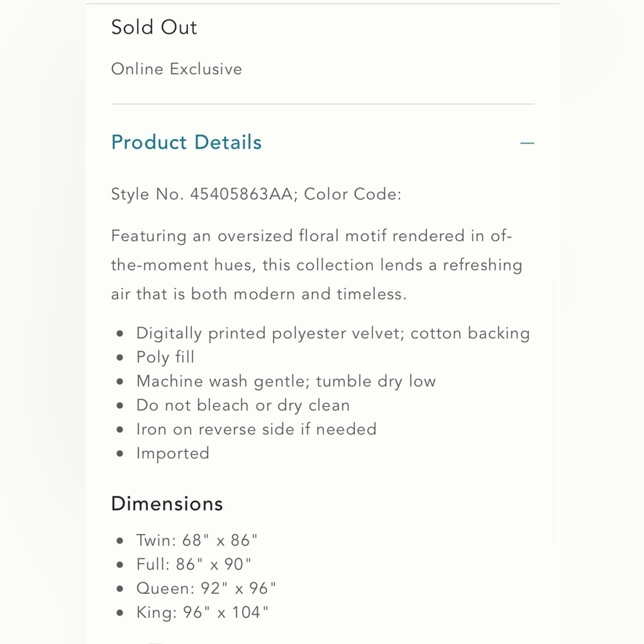
Task: Collapse Product Details with the minus icon
Action: (527, 143)
